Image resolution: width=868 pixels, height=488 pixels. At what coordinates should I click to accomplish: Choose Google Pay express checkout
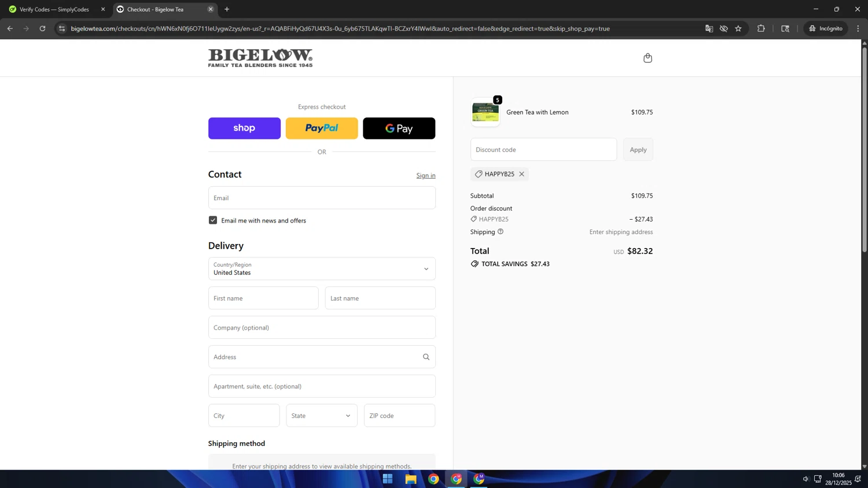point(399,128)
